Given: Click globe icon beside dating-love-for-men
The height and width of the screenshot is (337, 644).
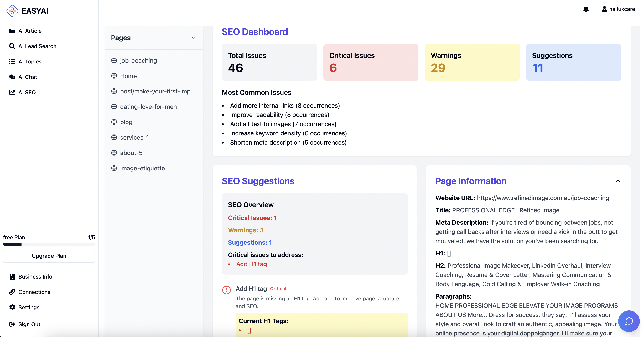Looking at the screenshot, I should [114, 107].
